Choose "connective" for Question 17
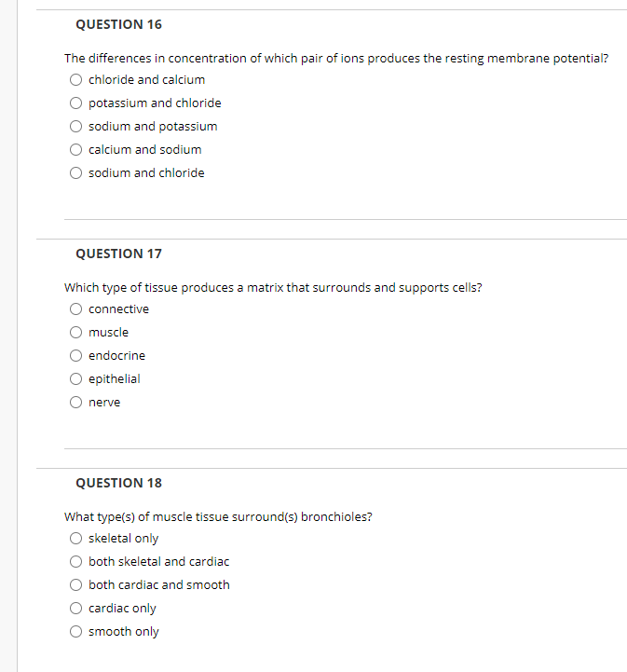Screen dimensions: 627x672 pos(75,309)
